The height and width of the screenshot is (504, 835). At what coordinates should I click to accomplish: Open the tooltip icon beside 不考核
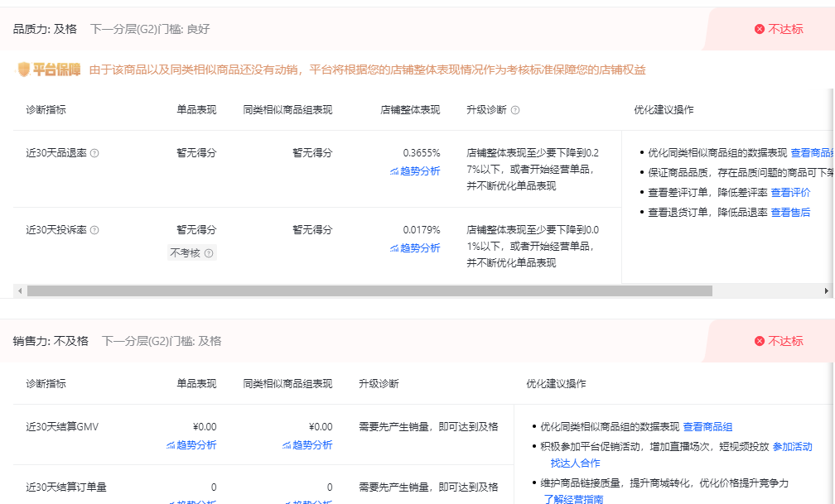209,252
